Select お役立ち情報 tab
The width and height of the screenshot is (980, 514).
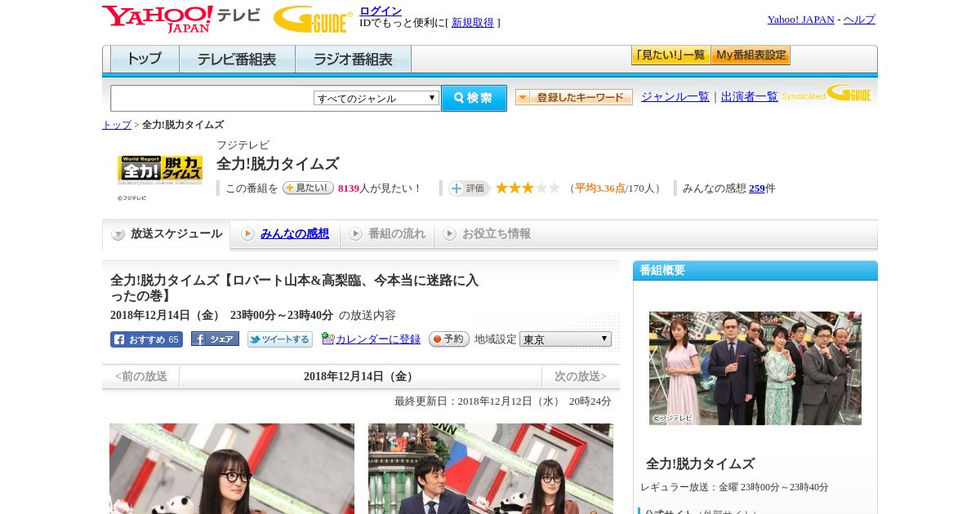coord(486,234)
